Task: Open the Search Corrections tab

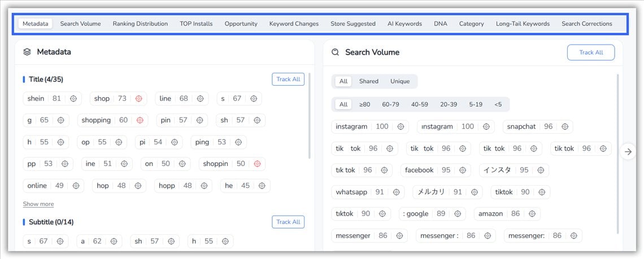Action: coord(587,23)
